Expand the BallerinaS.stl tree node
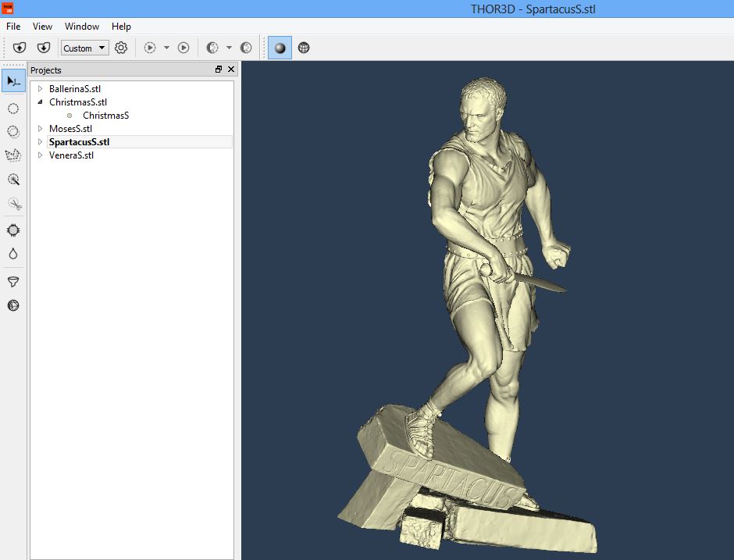734x560 pixels. pyautogui.click(x=41, y=89)
